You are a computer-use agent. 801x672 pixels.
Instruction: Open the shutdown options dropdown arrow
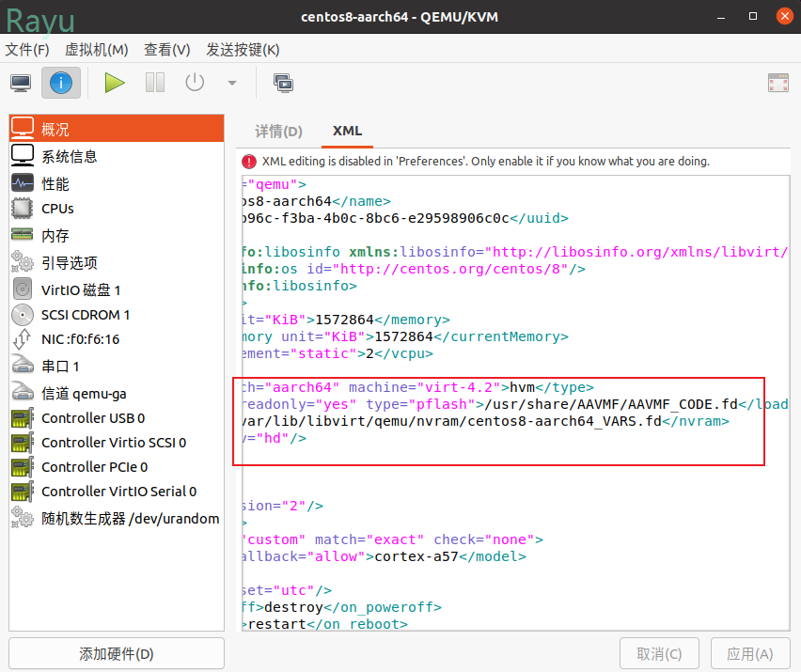[x=232, y=83]
